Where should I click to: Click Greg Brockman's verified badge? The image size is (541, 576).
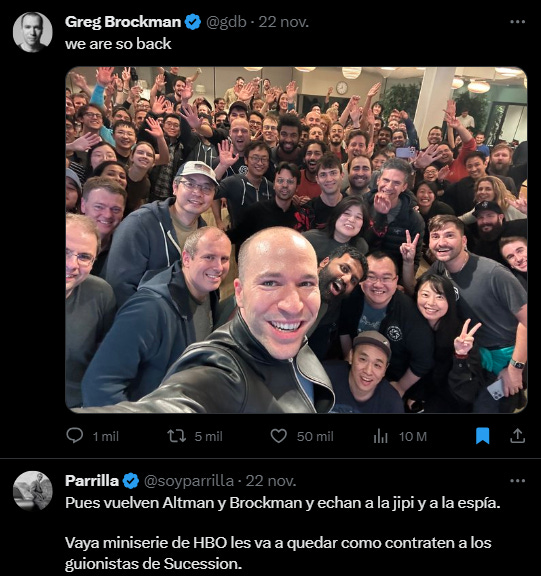[193, 22]
